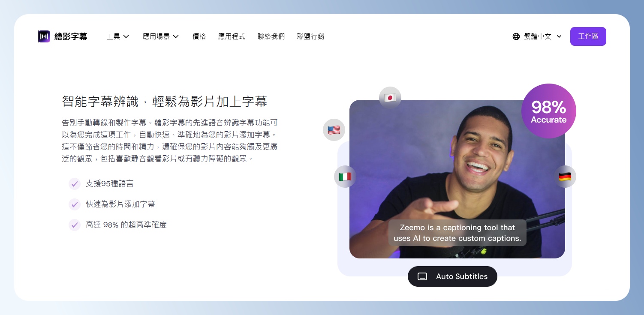Click the 繪影字幕 logo icon
Viewport: 644px width, 315px height.
(x=44, y=36)
